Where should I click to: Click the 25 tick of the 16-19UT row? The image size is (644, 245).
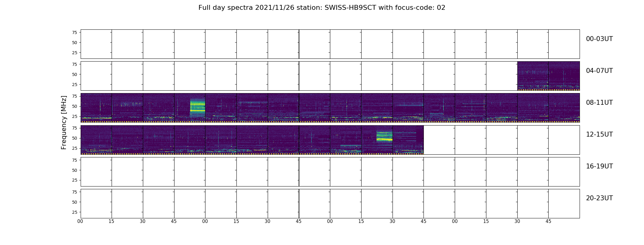(x=75, y=180)
